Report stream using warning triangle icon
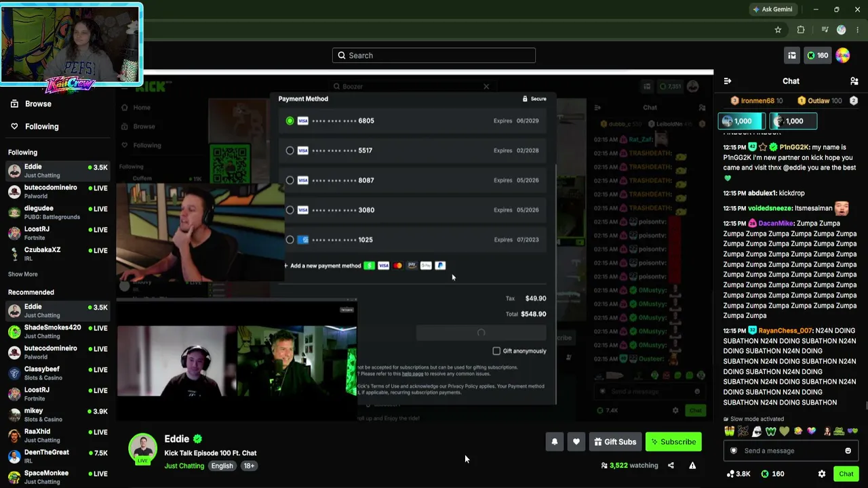This screenshot has width=868, height=488. click(x=692, y=466)
